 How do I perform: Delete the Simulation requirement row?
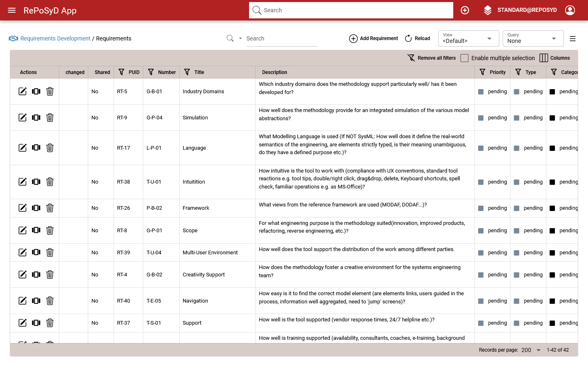(50, 118)
